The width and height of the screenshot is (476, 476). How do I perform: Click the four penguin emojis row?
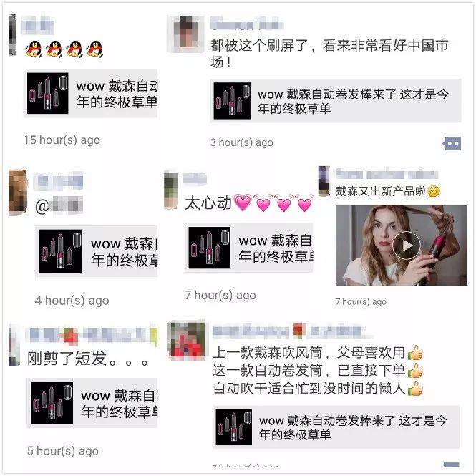pos(64,49)
